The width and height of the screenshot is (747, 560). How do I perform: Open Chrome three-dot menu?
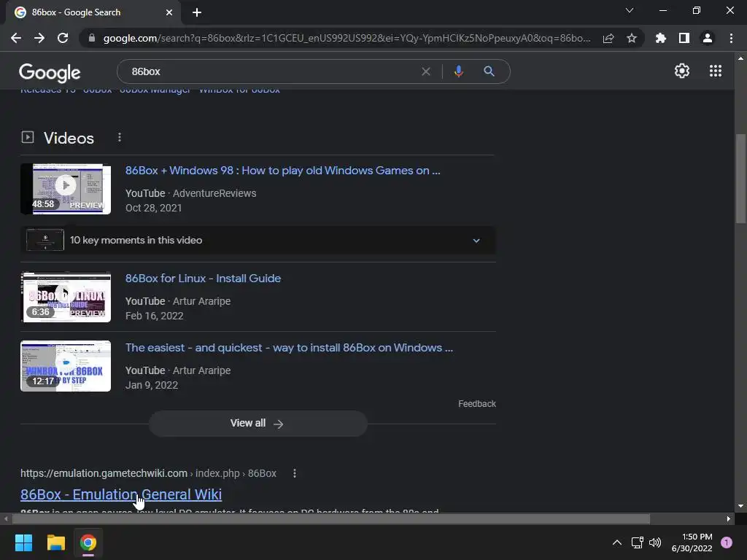tap(731, 38)
